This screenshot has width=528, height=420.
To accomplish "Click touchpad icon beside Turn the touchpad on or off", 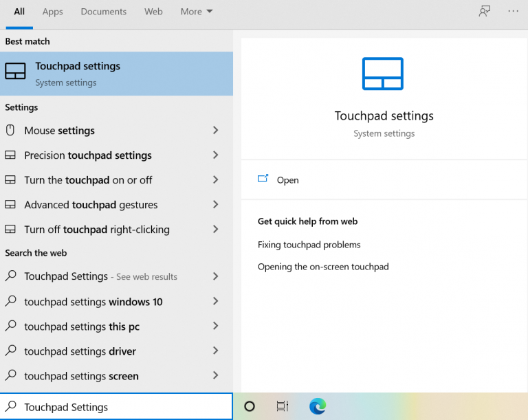I will [x=10, y=179].
